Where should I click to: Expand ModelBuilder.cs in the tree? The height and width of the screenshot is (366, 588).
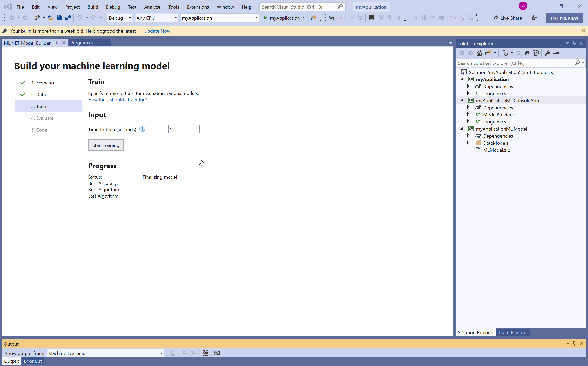[468, 114]
